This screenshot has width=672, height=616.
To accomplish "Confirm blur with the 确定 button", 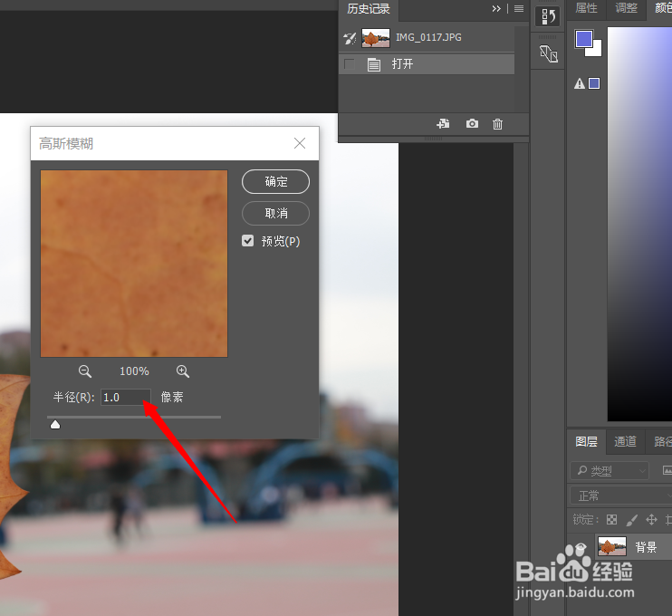I will coord(275,182).
